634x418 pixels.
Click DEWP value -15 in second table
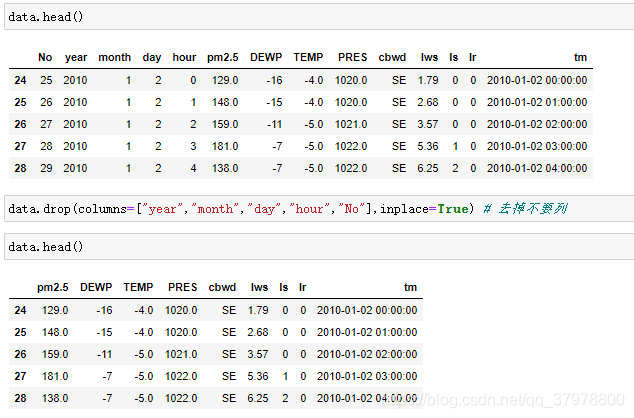click(x=104, y=332)
